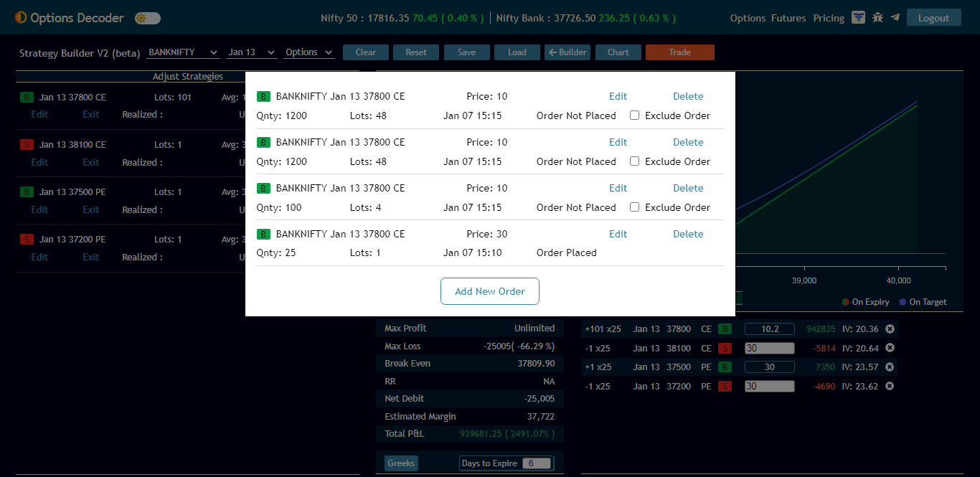Edit the Jan 13 38100 CE position in Adjust Strategies

coord(39,162)
